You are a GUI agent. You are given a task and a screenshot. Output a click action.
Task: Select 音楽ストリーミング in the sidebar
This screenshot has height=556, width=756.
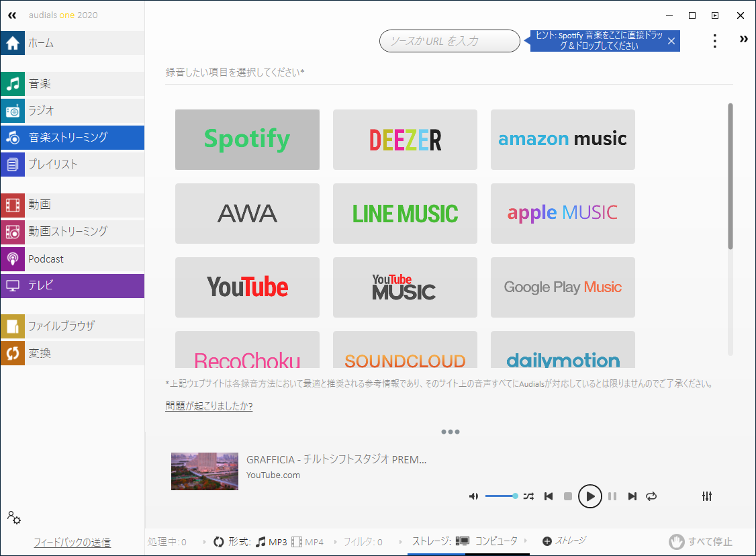(73, 138)
